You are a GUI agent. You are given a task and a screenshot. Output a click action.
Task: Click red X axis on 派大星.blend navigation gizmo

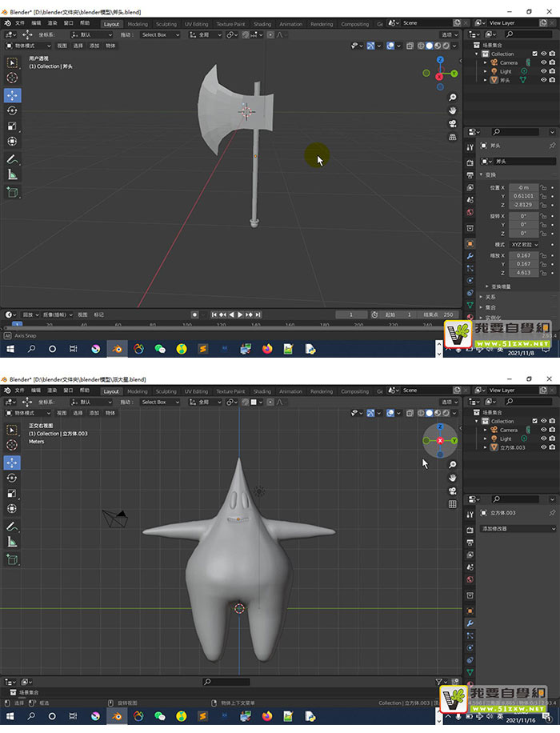coord(440,441)
